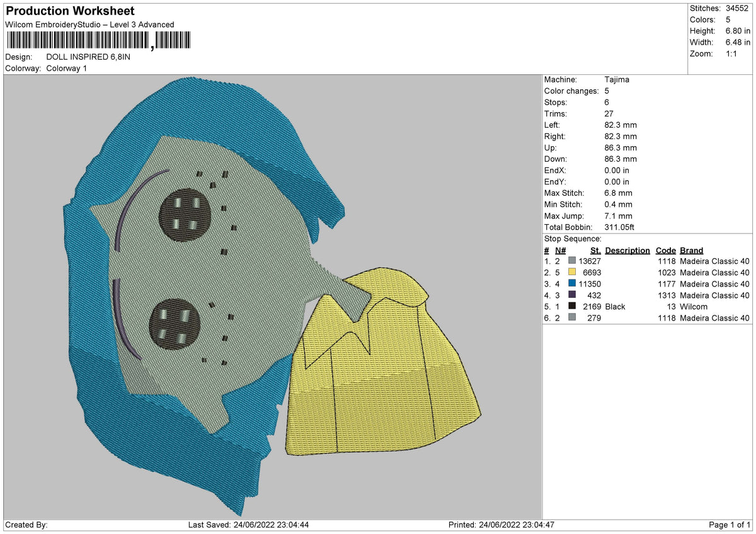Click the yellow swatch in stop 2

pos(572,273)
